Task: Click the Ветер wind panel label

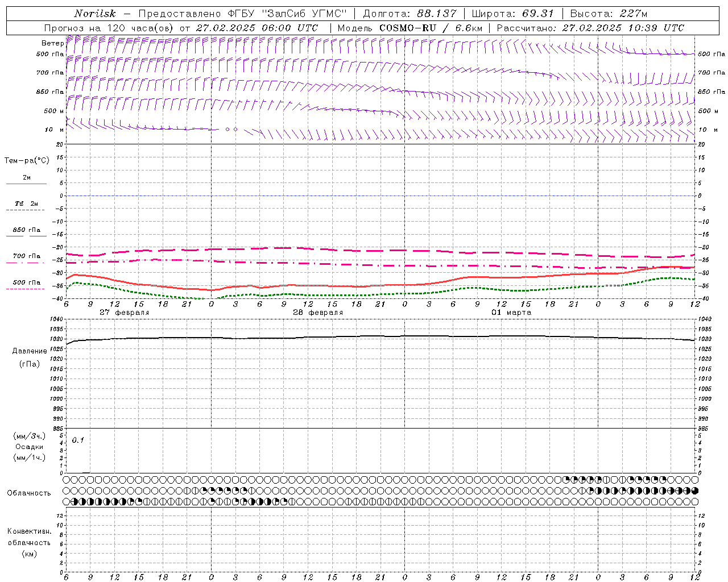Action: 52,43
